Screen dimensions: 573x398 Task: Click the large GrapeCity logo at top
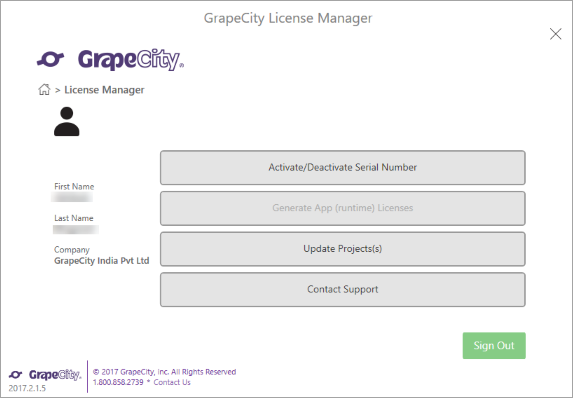tap(110, 60)
